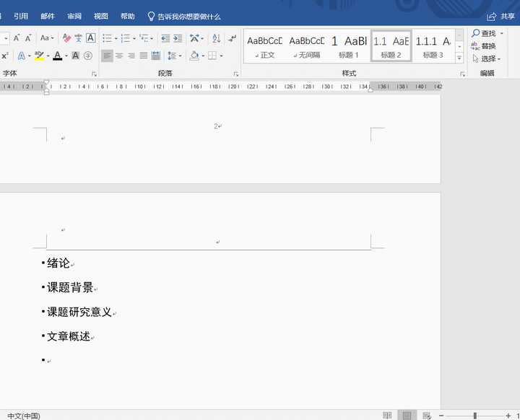This screenshot has width=520, height=420.
Task: Apply the black font color
Action: pos(57,56)
